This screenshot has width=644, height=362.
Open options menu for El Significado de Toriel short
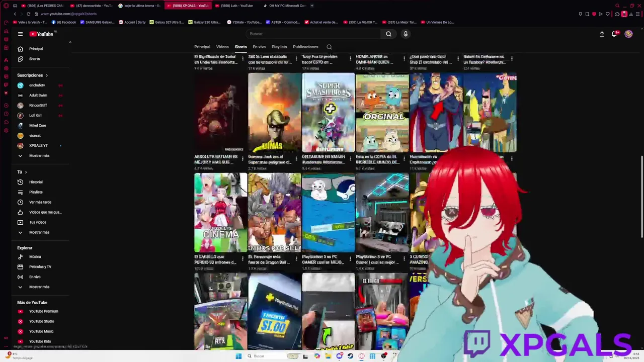[x=243, y=59]
